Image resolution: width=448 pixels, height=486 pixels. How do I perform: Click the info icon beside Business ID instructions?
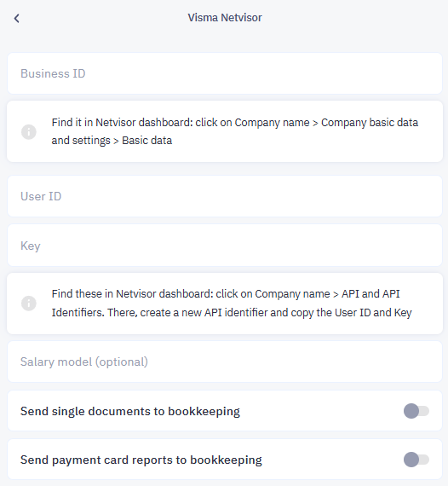(29, 131)
